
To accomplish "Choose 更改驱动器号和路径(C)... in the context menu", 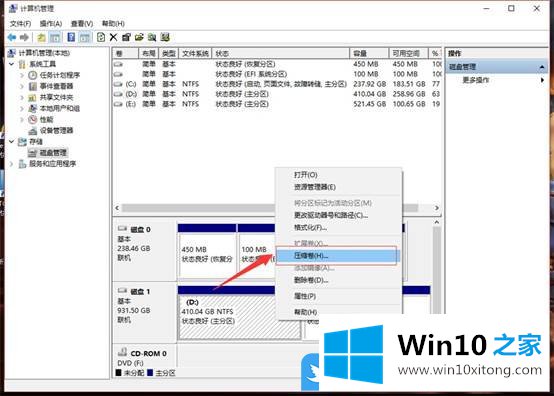I will (x=338, y=215).
